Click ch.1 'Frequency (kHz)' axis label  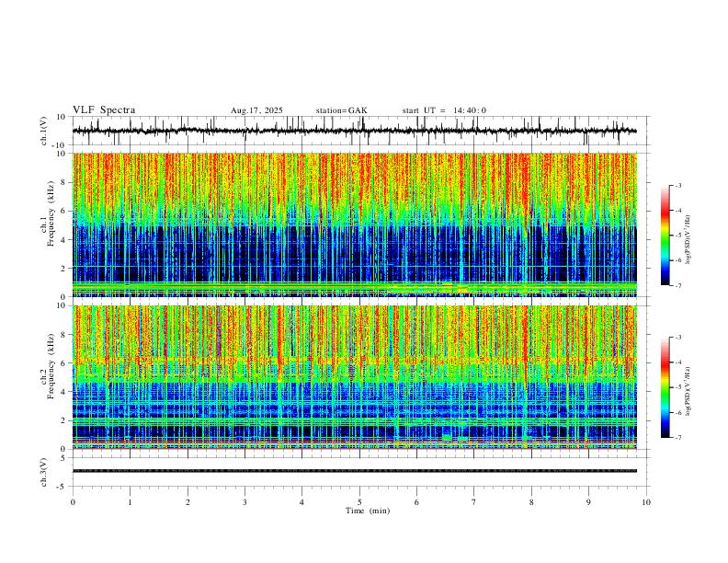[51, 213]
